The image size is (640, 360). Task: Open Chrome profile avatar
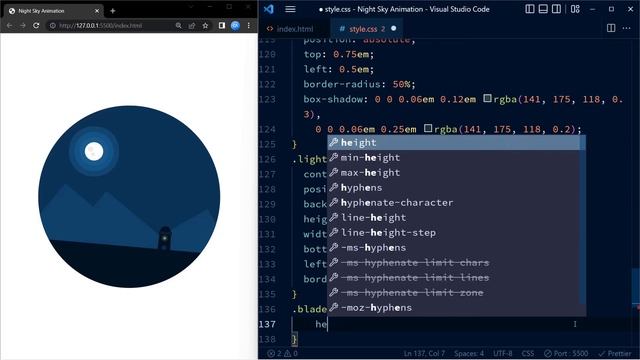pos(235,25)
